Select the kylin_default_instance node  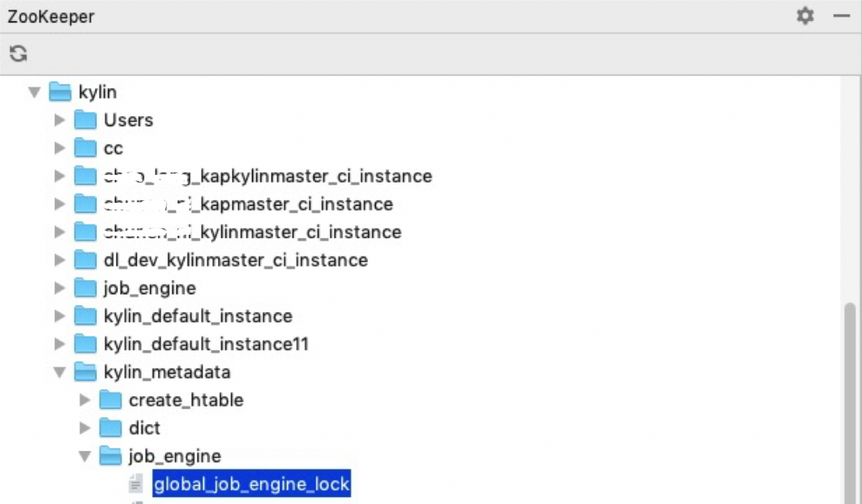click(198, 316)
